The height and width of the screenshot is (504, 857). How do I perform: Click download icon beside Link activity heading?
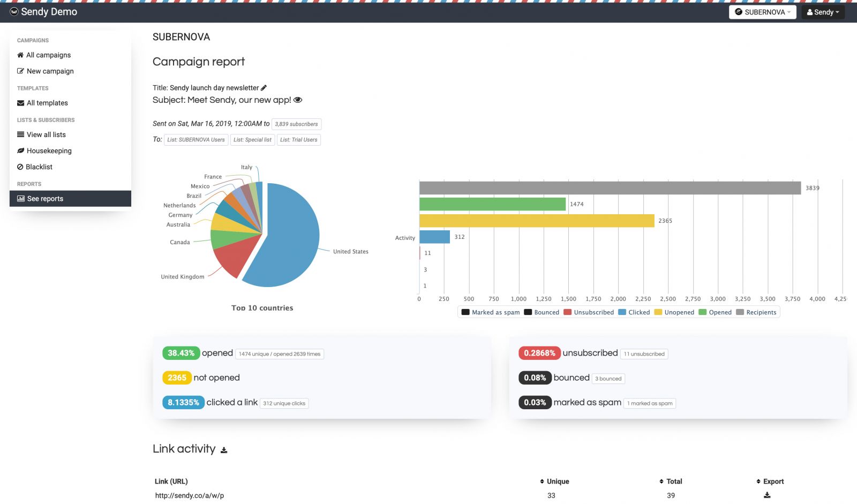click(x=224, y=450)
